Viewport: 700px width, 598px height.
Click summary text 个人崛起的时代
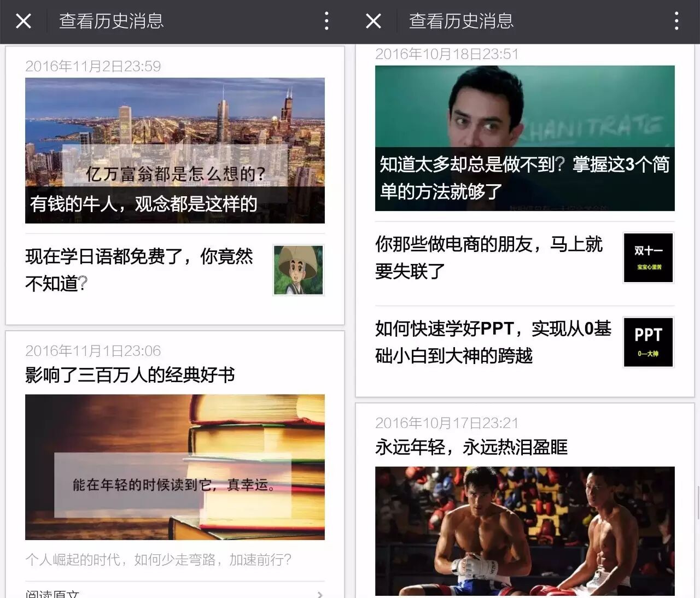pyautogui.click(x=158, y=559)
